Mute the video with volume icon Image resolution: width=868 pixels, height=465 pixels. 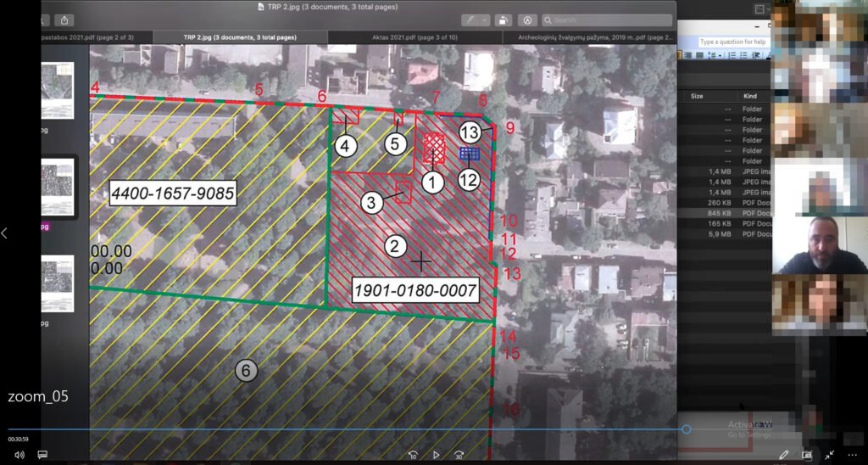[19, 455]
